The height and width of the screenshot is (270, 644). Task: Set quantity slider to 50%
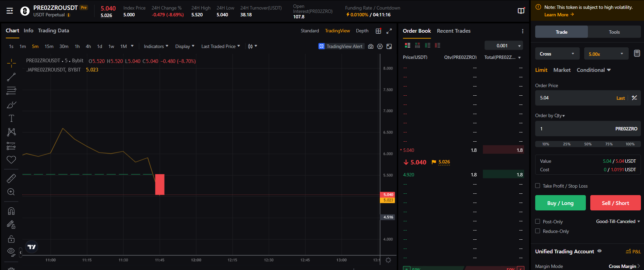(x=588, y=144)
